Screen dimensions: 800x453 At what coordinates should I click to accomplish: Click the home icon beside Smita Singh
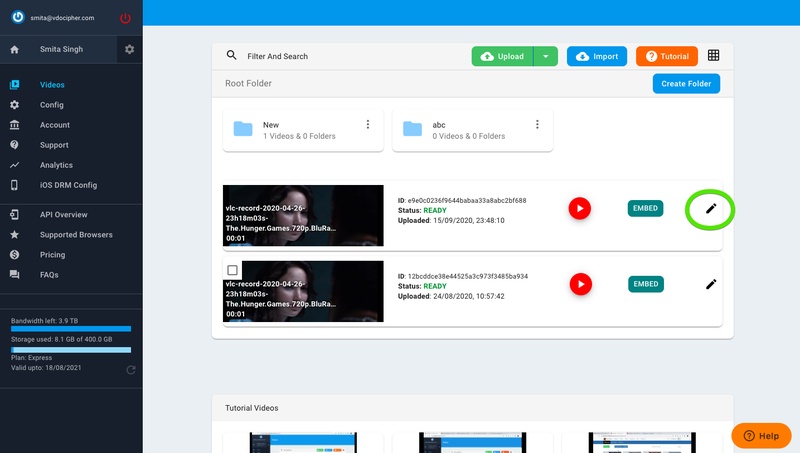click(14, 49)
